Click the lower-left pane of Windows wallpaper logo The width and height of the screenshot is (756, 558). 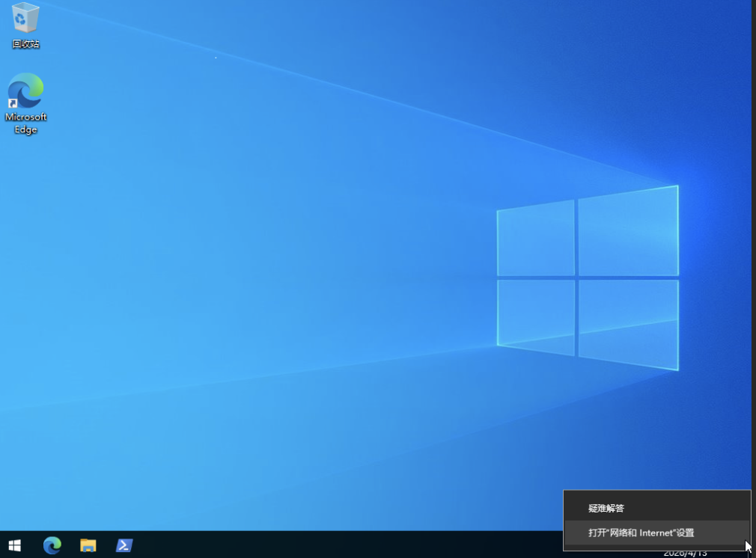pos(537,313)
